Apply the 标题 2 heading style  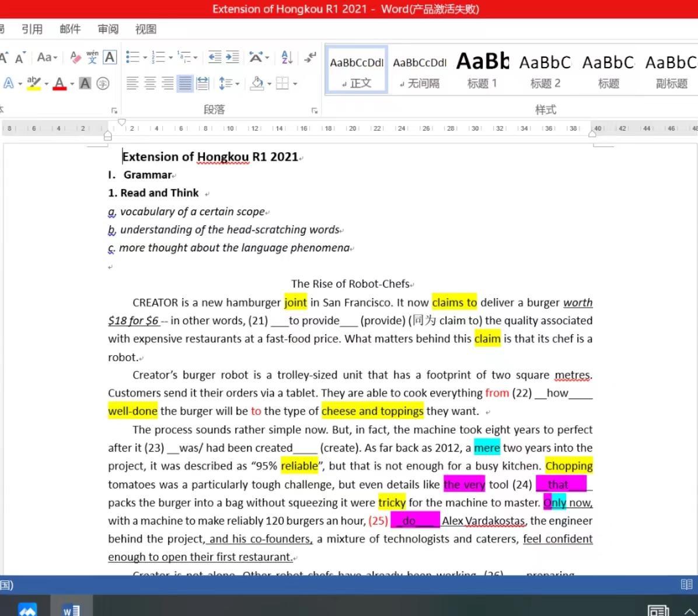tap(546, 70)
